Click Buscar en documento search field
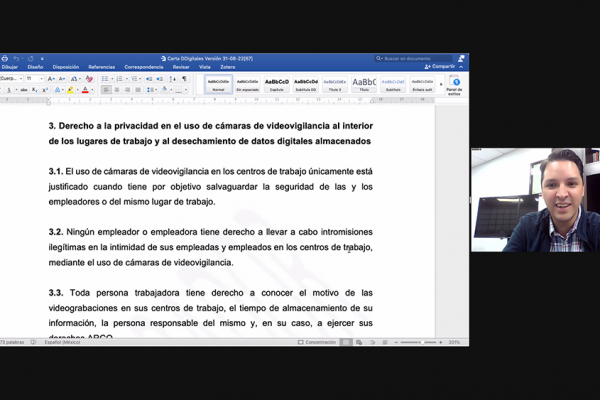600x400 pixels. point(413,59)
